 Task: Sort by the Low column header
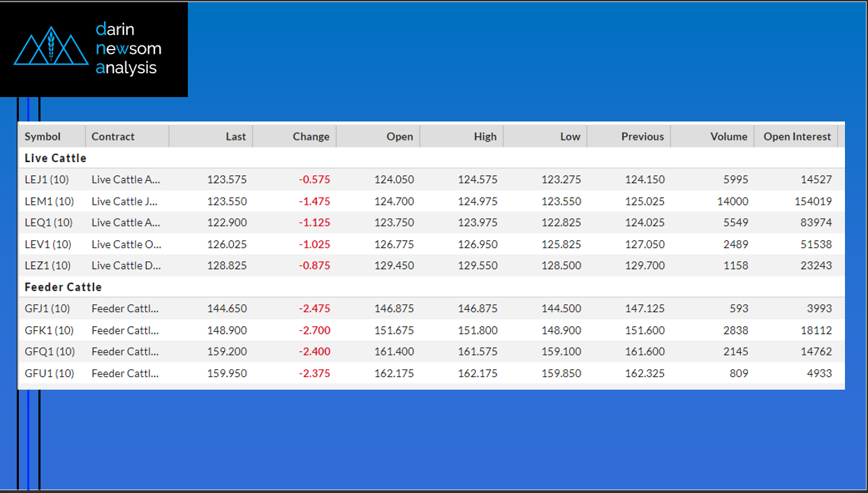pos(570,137)
